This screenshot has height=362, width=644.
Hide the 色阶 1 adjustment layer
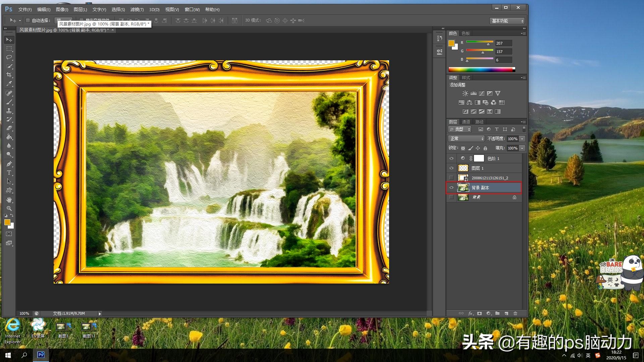[451, 158]
